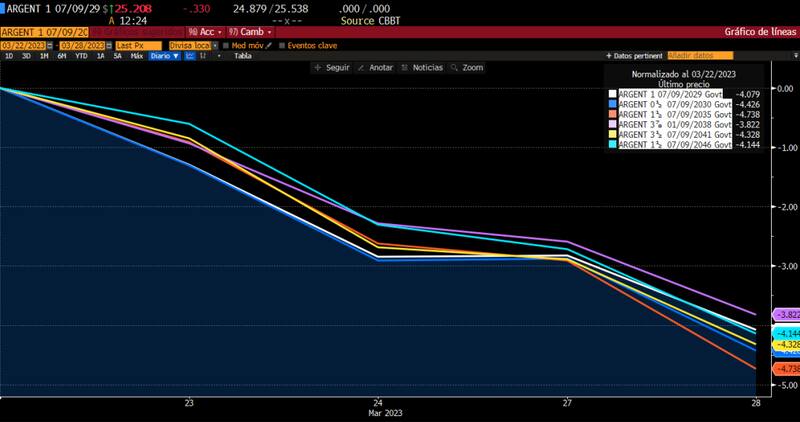Open start date calendar picker icon
This screenshot has width=800, height=422.
50,45
